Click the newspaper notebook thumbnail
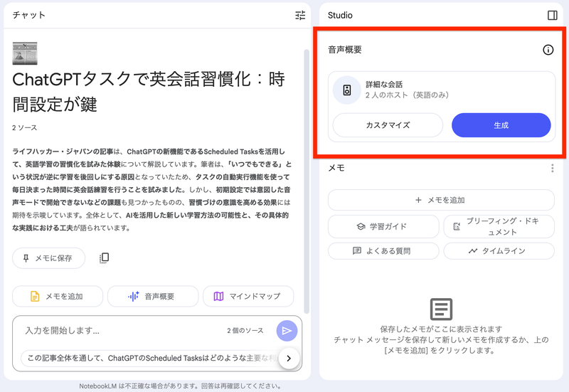 [25, 53]
